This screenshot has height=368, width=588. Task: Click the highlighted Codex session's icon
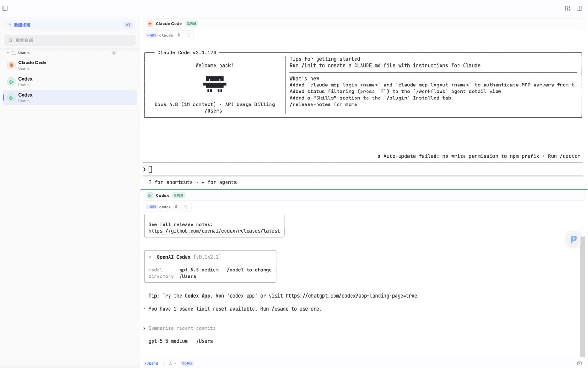(x=11, y=98)
